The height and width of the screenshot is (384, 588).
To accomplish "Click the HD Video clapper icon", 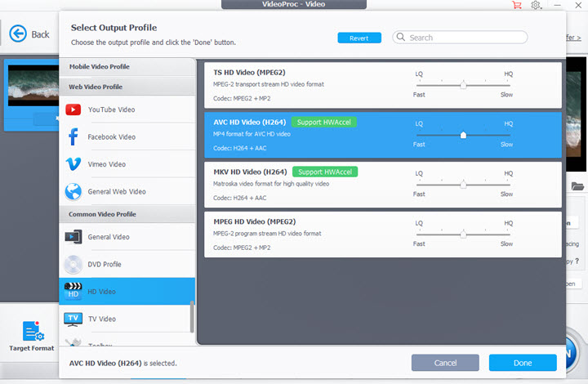I will click(x=73, y=291).
